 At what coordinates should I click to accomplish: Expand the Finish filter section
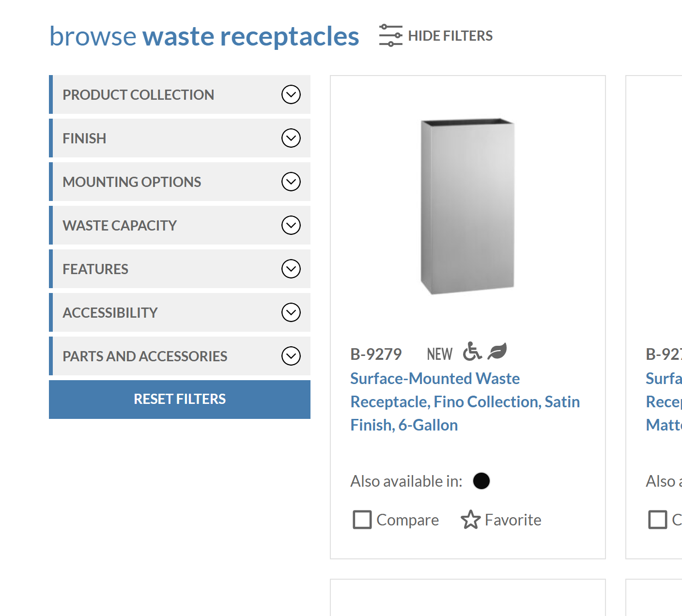(180, 138)
